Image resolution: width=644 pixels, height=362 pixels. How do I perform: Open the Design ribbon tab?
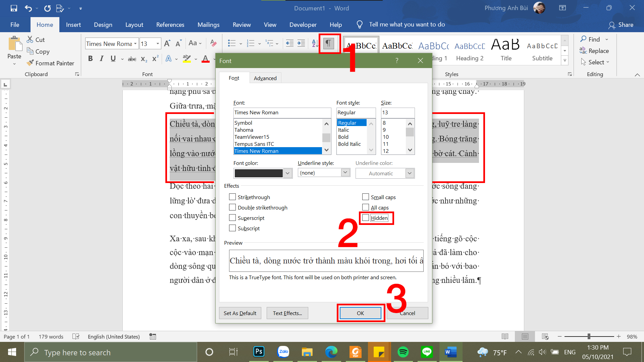103,25
